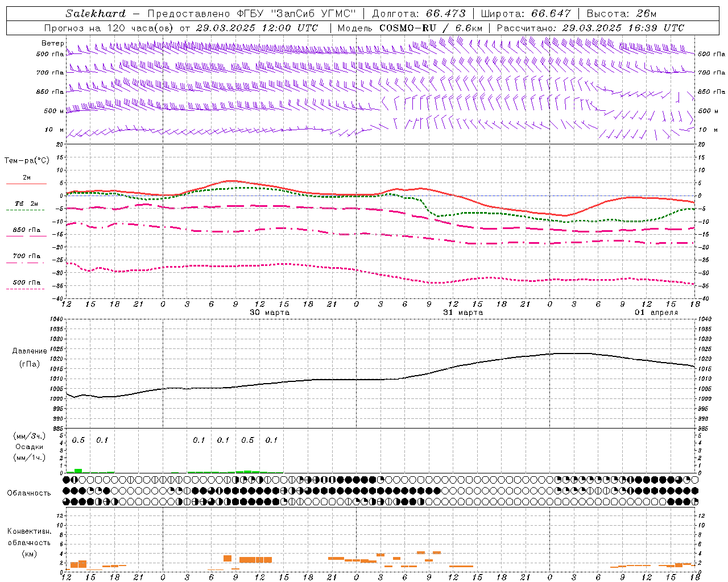Click the "Td 2м" dew point legend entry
The height and width of the screenshot is (582, 728).
pyautogui.click(x=27, y=203)
